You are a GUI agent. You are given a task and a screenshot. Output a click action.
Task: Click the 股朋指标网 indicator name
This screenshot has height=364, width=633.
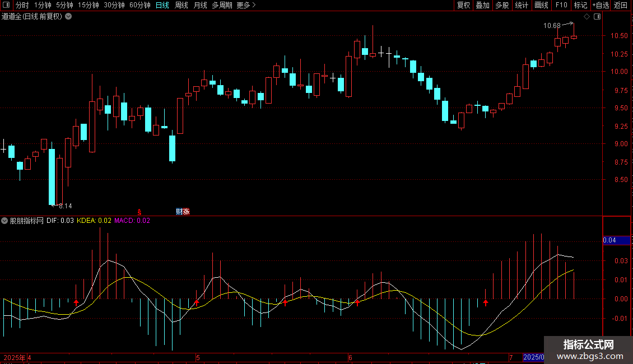(27, 221)
